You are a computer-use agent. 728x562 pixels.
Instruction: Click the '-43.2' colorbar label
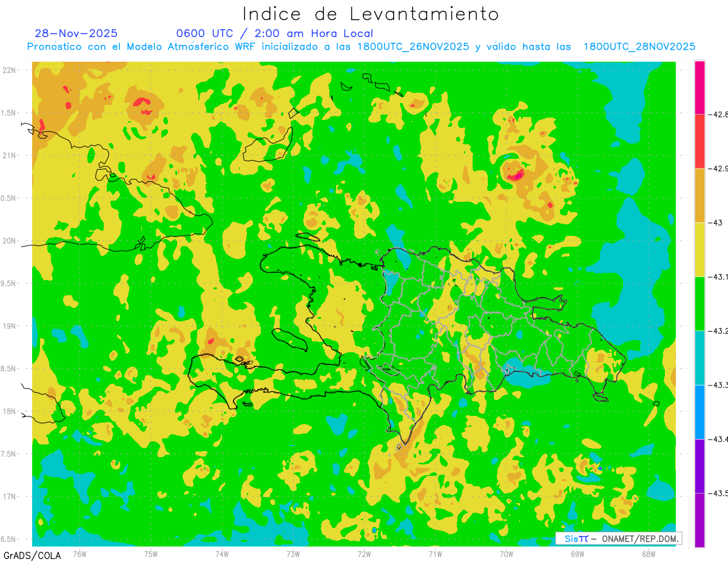click(x=718, y=330)
